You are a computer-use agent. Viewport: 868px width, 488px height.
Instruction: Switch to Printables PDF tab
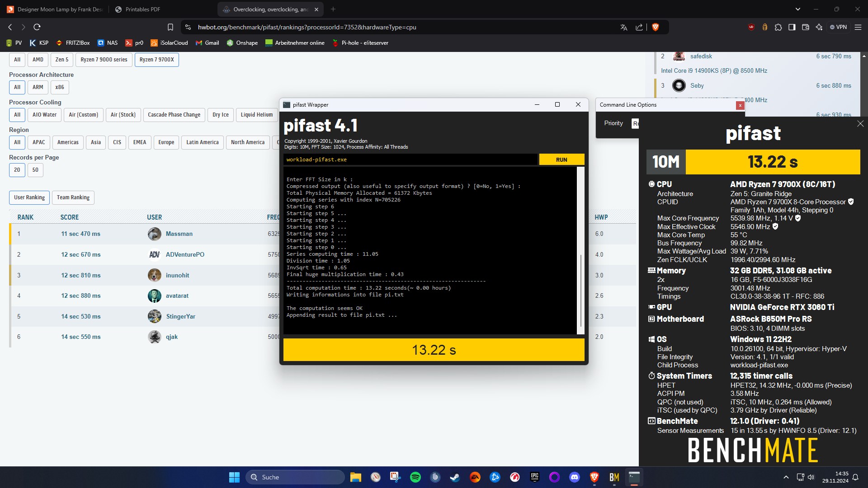click(x=137, y=9)
